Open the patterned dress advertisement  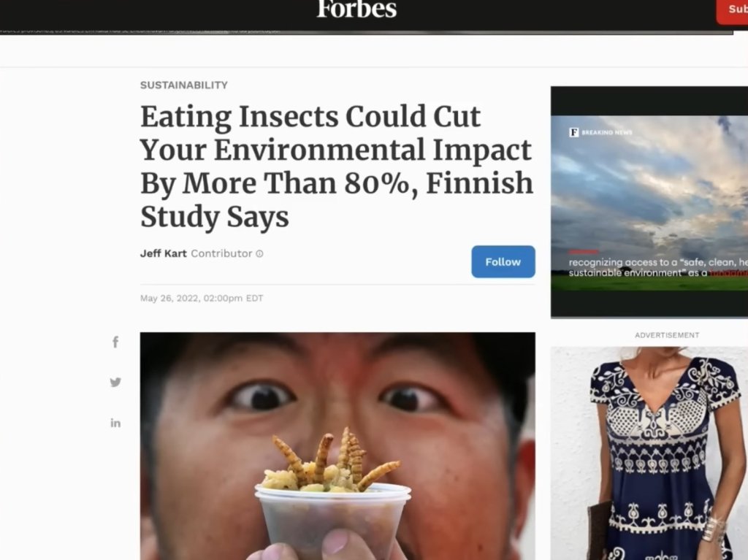[649, 453]
